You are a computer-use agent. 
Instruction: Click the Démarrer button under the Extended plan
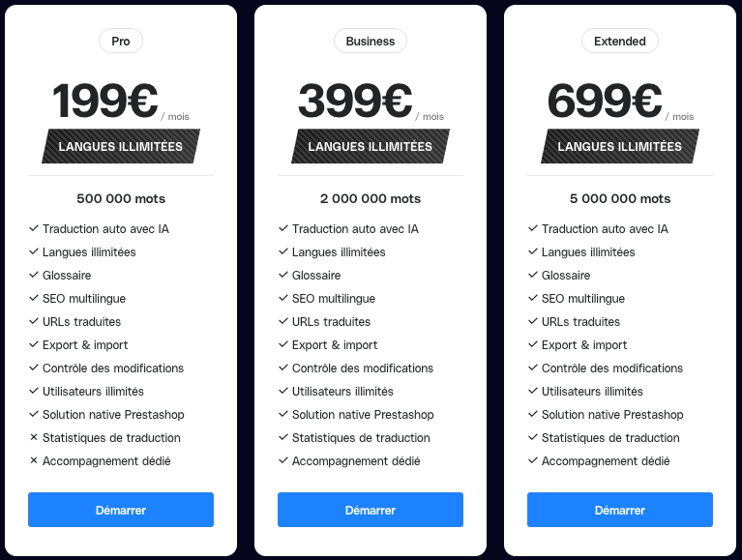pos(620,510)
